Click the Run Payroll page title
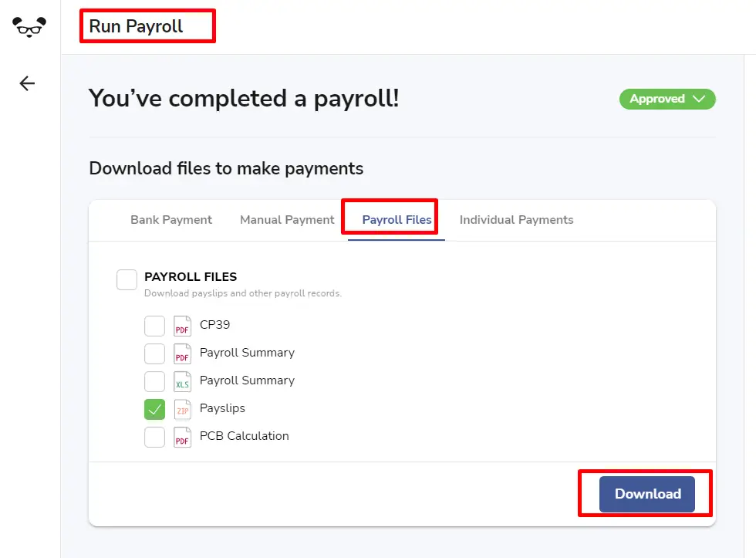The image size is (756, 558). (x=136, y=26)
